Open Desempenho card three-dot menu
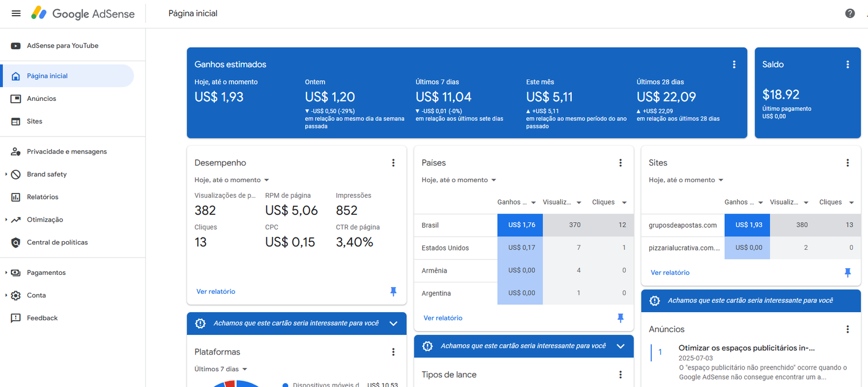 pyautogui.click(x=393, y=163)
